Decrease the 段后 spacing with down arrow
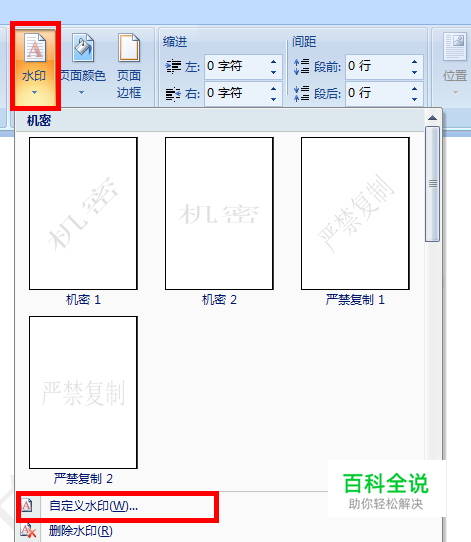The image size is (471, 542). (415, 99)
